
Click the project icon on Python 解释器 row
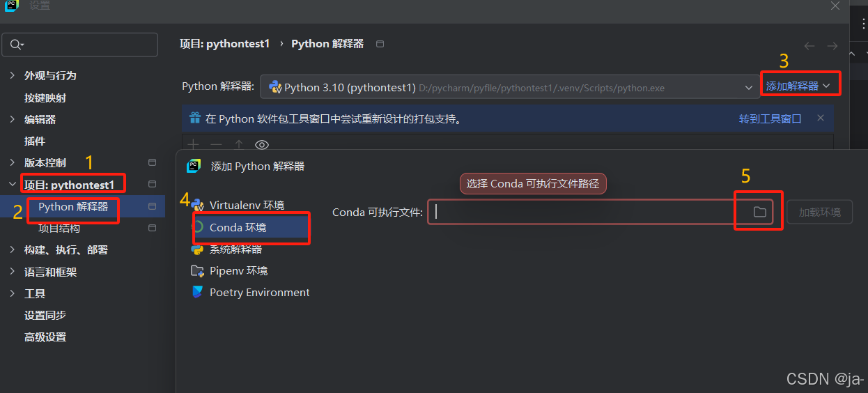[152, 207]
